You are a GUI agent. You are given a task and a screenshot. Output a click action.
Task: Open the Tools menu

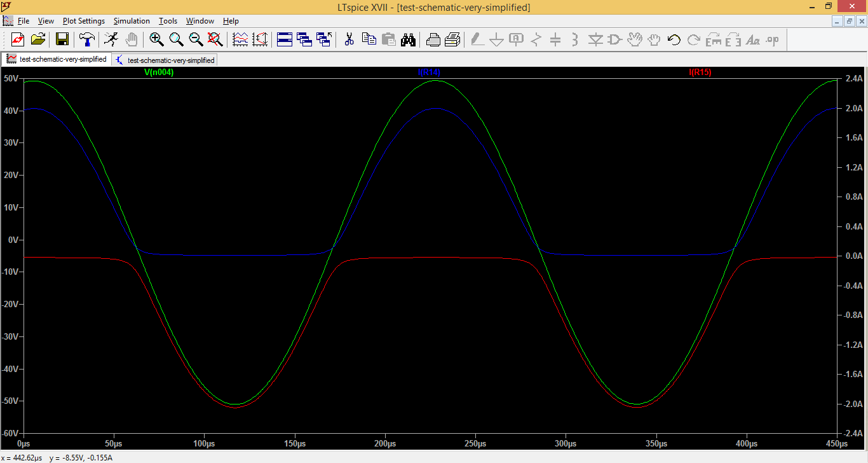tap(168, 21)
